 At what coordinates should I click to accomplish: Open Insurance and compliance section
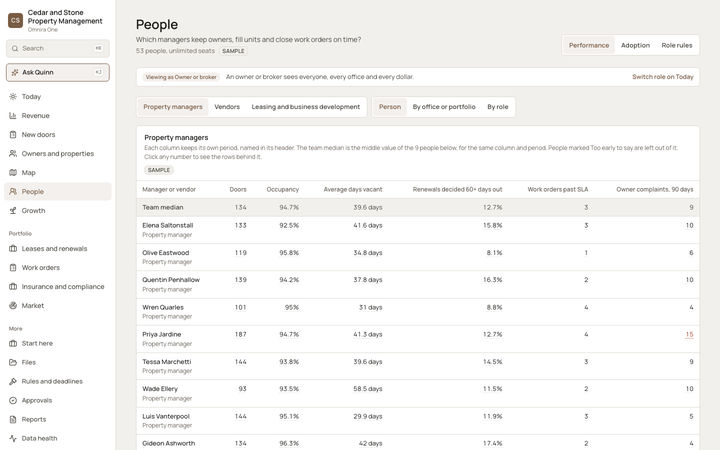coord(57,287)
